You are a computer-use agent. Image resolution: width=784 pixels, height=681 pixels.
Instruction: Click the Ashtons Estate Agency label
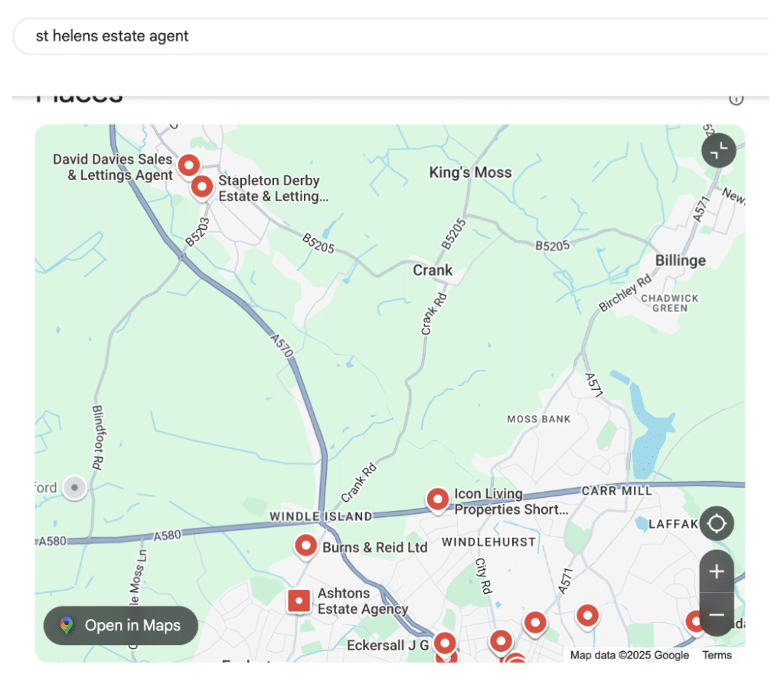click(362, 601)
